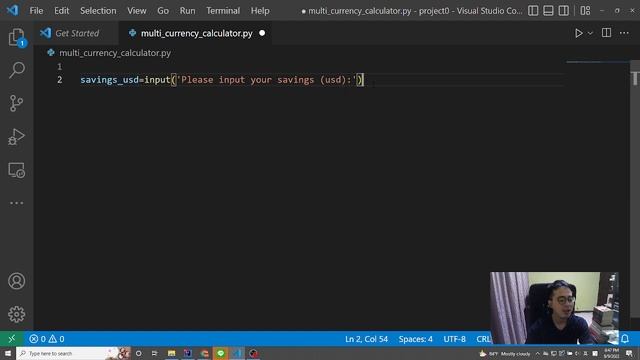The height and width of the screenshot is (360, 640).
Task: Click line number 2 in gutter
Action: click(x=60, y=80)
